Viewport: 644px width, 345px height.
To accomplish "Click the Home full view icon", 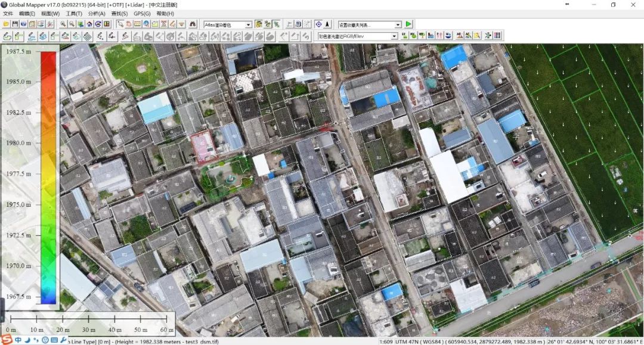I will pos(89,24).
